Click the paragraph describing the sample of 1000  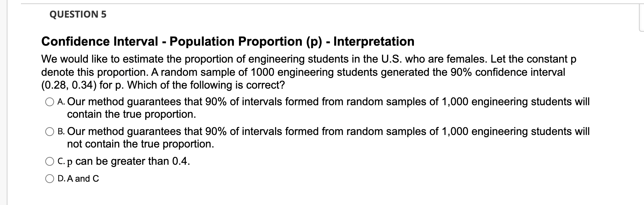[270, 71]
